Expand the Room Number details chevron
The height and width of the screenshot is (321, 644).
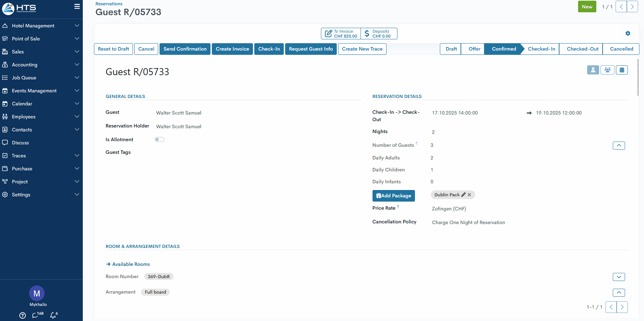click(x=618, y=277)
